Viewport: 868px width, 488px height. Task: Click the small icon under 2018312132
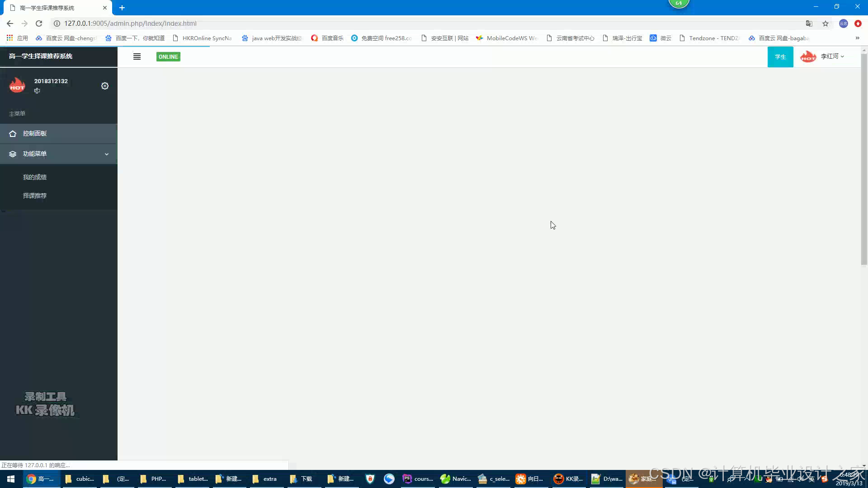(x=37, y=91)
